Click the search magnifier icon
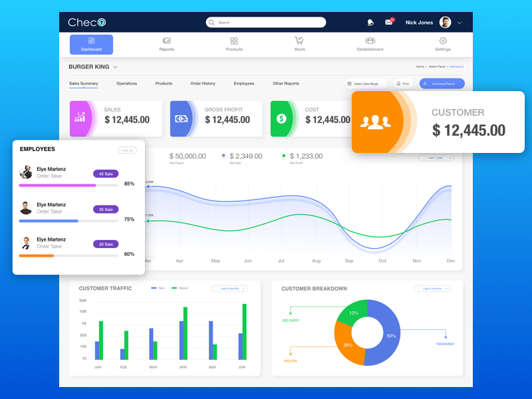 pos(211,23)
